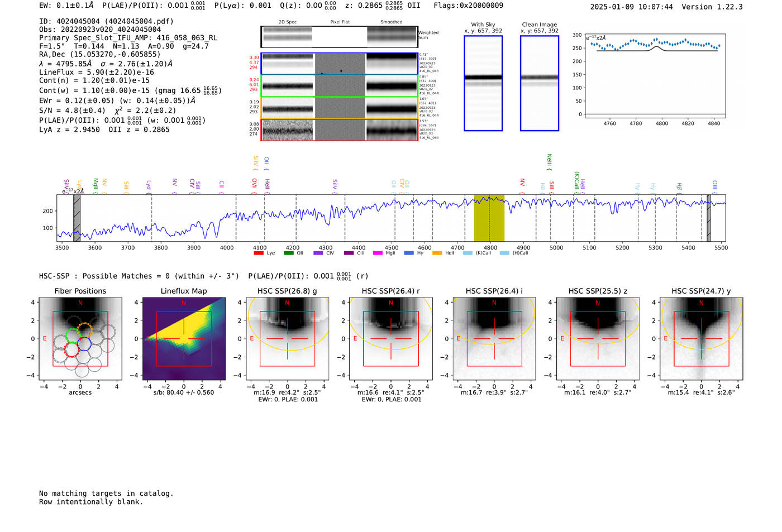Click the (H)CaII legend entry
The width and height of the screenshot is (782, 532).
pos(514,253)
